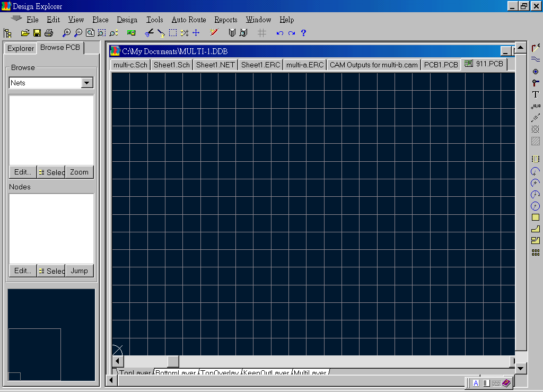The height and width of the screenshot is (392, 543).
Task: Click the Jump button under Nodes
Action: [x=79, y=271]
